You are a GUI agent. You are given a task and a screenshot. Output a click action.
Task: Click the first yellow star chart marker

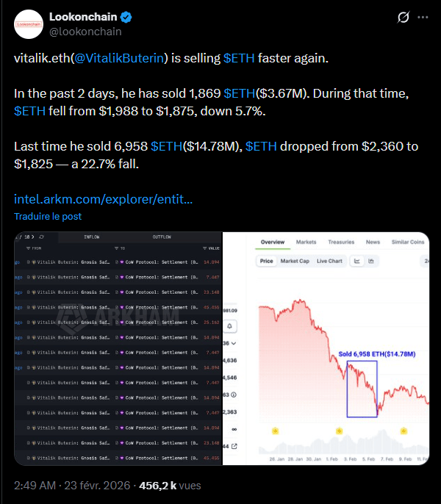point(275,431)
